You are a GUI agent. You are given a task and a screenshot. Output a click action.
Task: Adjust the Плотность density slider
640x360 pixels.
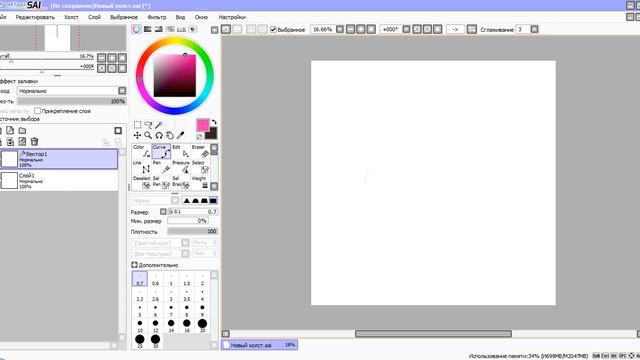click(192, 231)
